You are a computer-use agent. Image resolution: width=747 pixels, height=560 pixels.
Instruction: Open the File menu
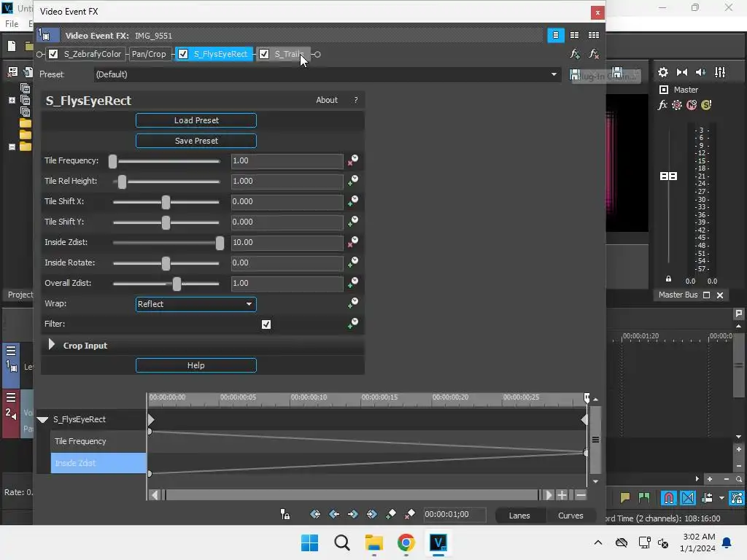[12, 24]
